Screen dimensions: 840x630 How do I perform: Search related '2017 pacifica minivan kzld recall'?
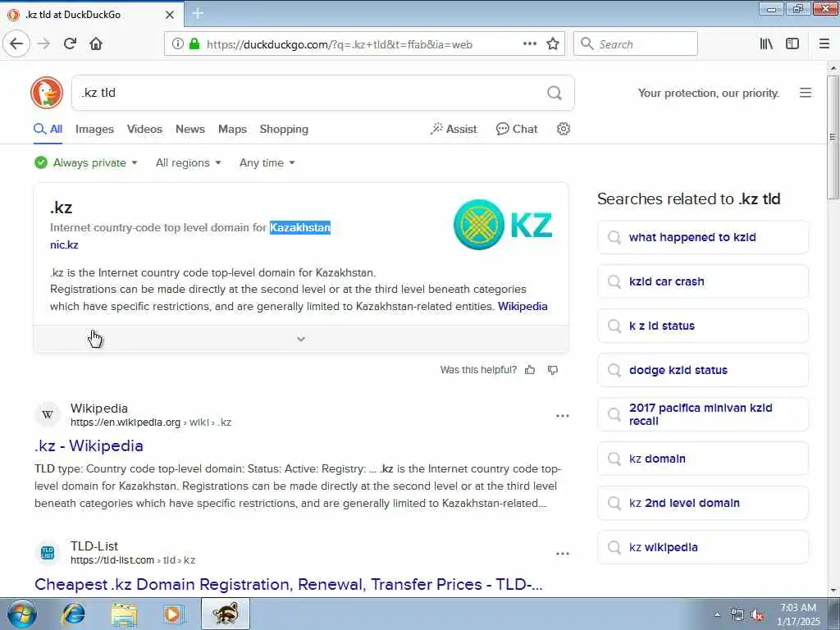703,414
